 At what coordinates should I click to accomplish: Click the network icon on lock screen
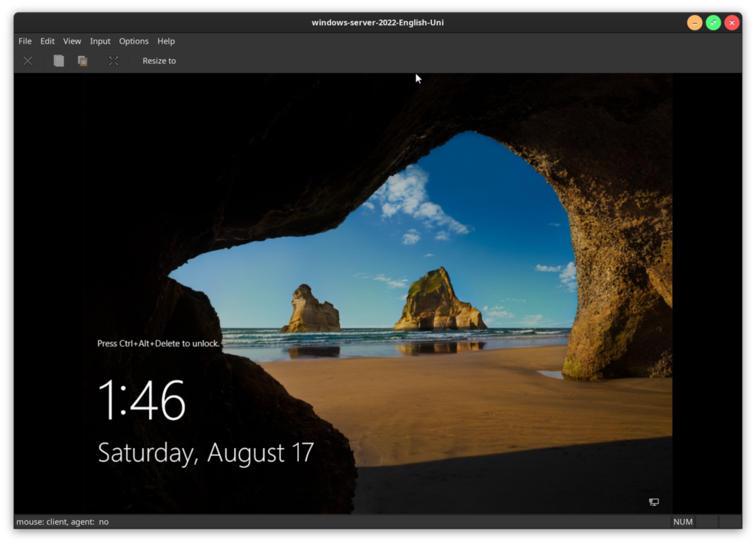coord(653,502)
